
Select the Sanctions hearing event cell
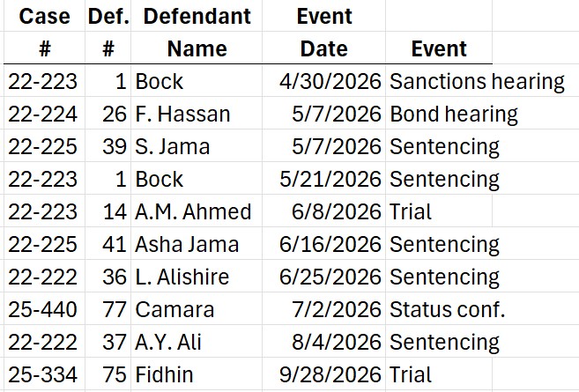coord(477,82)
